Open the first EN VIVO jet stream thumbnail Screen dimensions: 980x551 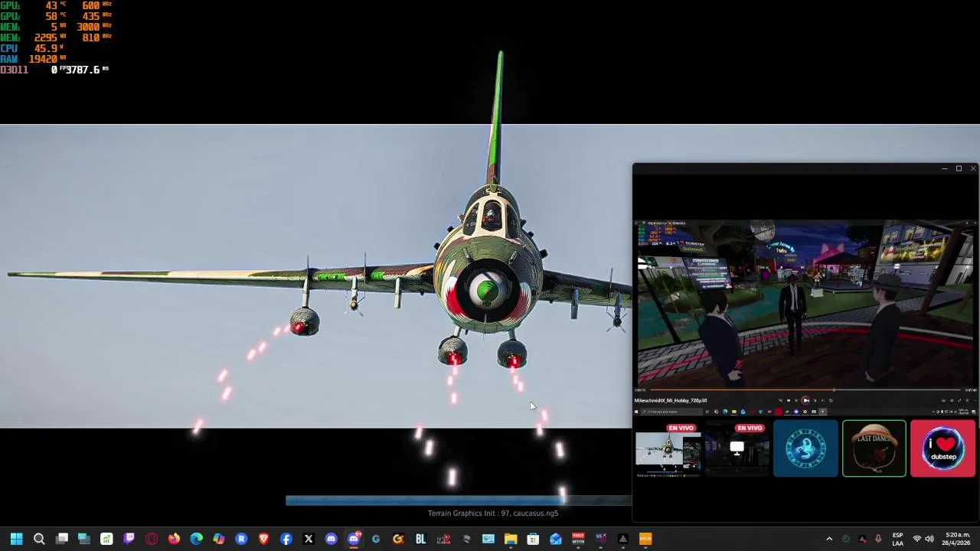[668, 449]
